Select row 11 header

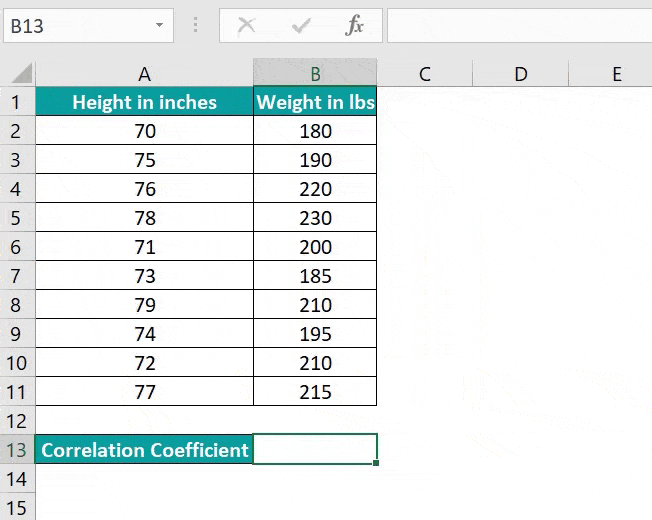point(17,392)
